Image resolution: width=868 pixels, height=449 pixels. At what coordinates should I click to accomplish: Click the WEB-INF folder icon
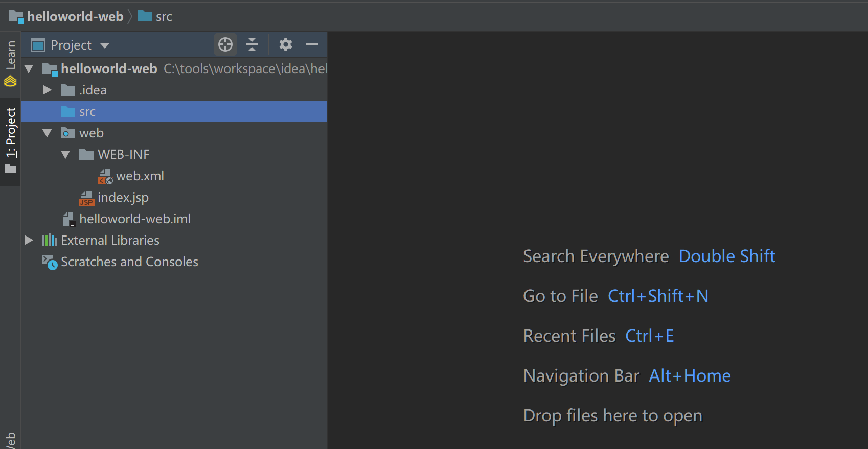pos(86,154)
